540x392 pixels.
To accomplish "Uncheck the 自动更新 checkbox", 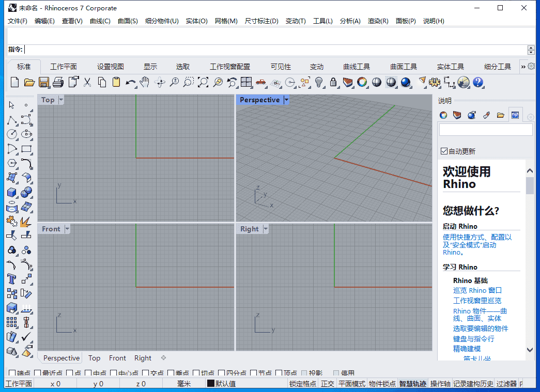I will pyautogui.click(x=443, y=151).
